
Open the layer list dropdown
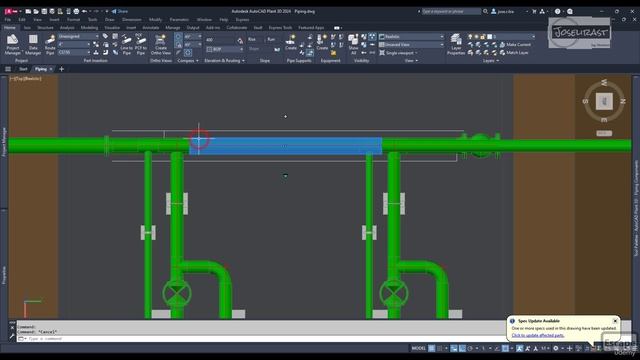(501, 36)
